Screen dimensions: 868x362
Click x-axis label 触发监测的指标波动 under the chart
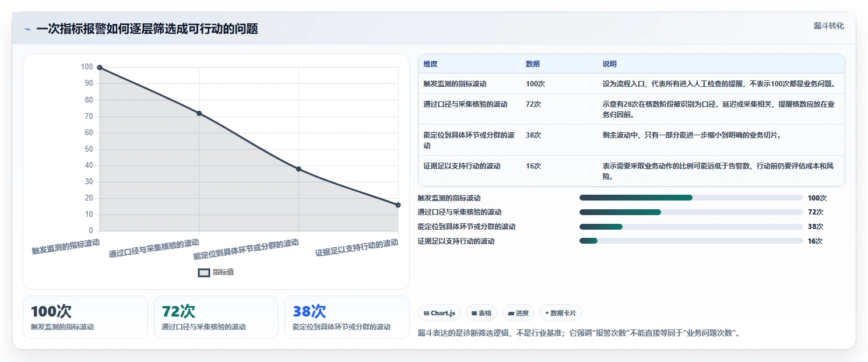[66, 247]
